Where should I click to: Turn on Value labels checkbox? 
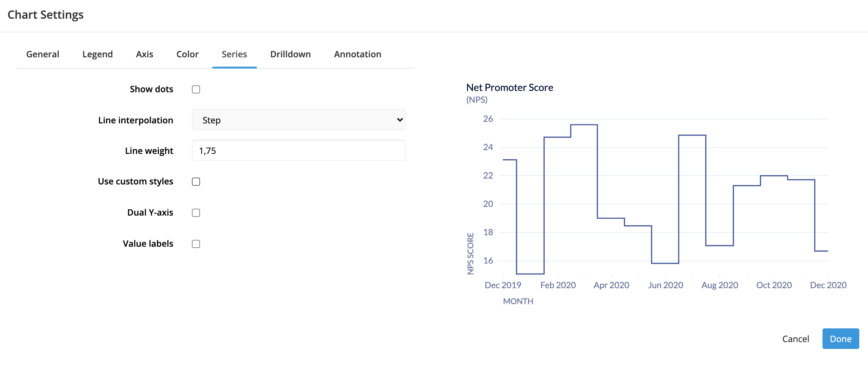coord(196,244)
